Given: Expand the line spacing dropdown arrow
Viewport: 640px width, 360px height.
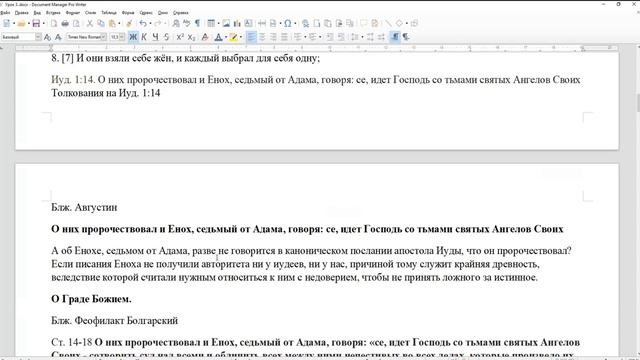Looking at the screenshot, I should pos(362,37).
